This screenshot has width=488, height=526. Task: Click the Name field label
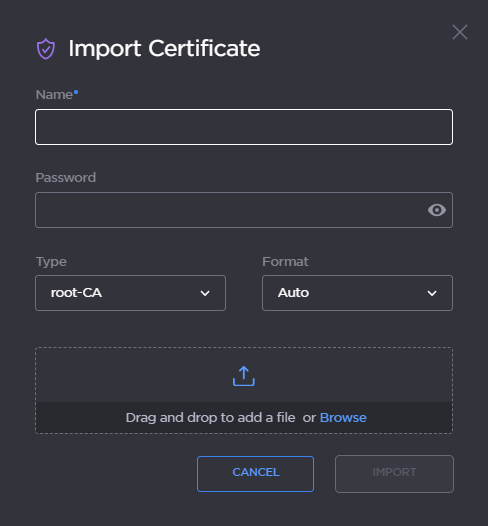[54, 95]
